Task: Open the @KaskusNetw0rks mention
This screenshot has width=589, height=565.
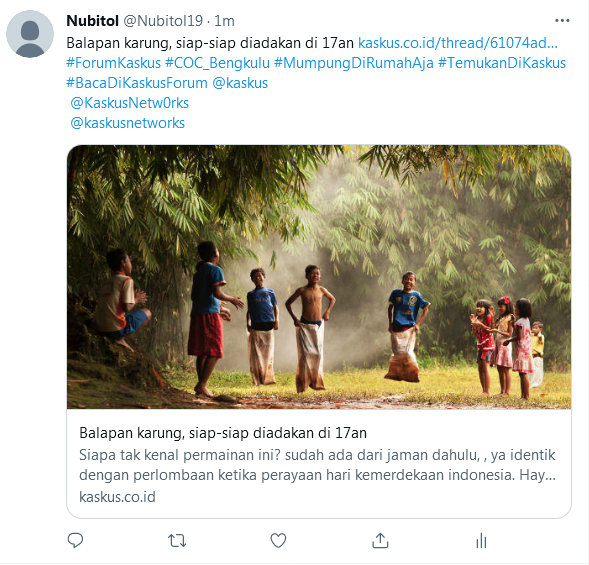Action: pos(130,103)
